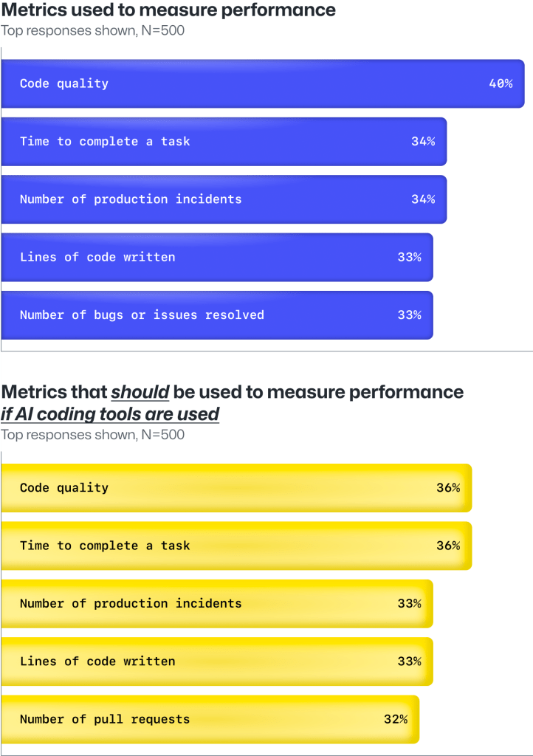Viewport: 533px width, 756px height.
Task: Click the "Top responses shown" subtitle above the blue chart
Action: coord(93,31)
